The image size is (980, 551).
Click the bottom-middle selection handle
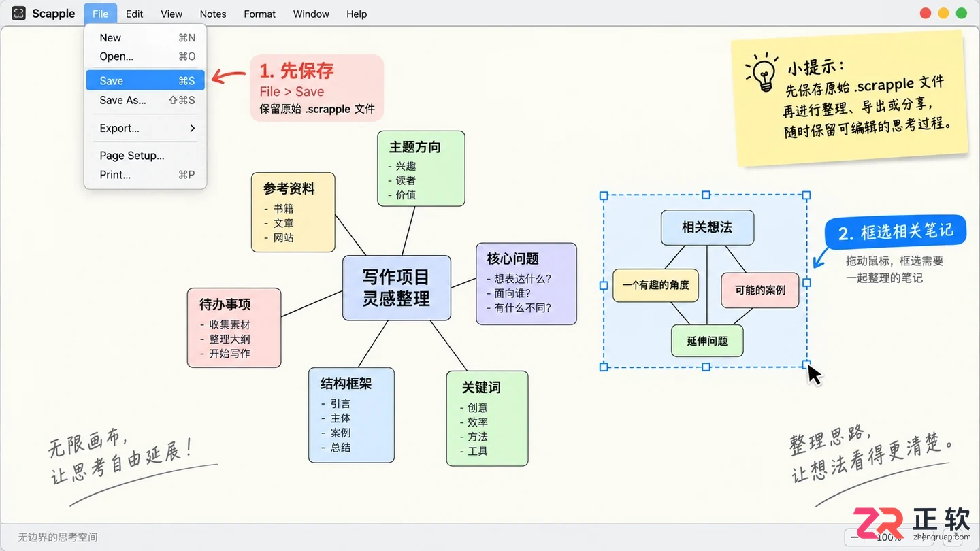(x=706, y=367)
